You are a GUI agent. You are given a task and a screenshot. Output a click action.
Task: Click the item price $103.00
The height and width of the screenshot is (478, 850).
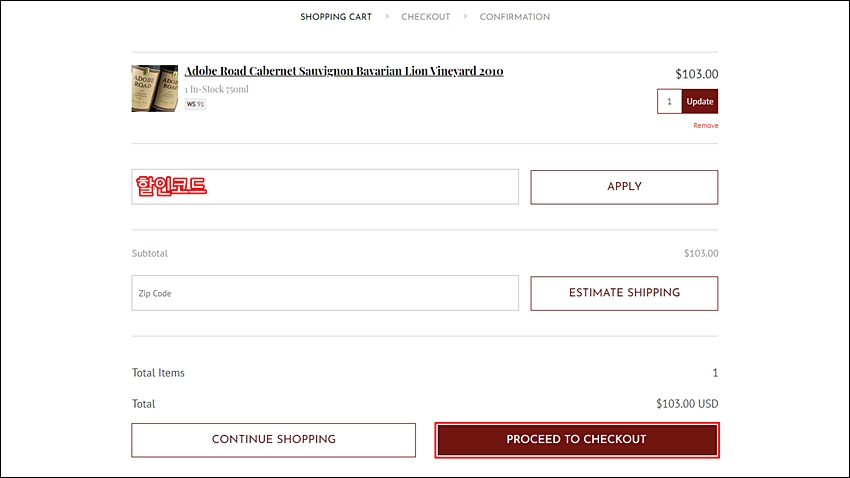(x=697, y=74)
